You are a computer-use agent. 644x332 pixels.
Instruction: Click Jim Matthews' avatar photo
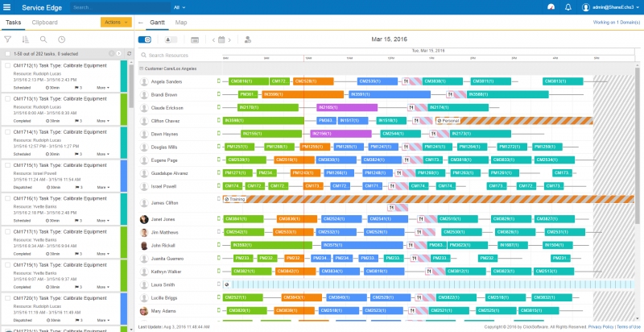tap(144, 233)
